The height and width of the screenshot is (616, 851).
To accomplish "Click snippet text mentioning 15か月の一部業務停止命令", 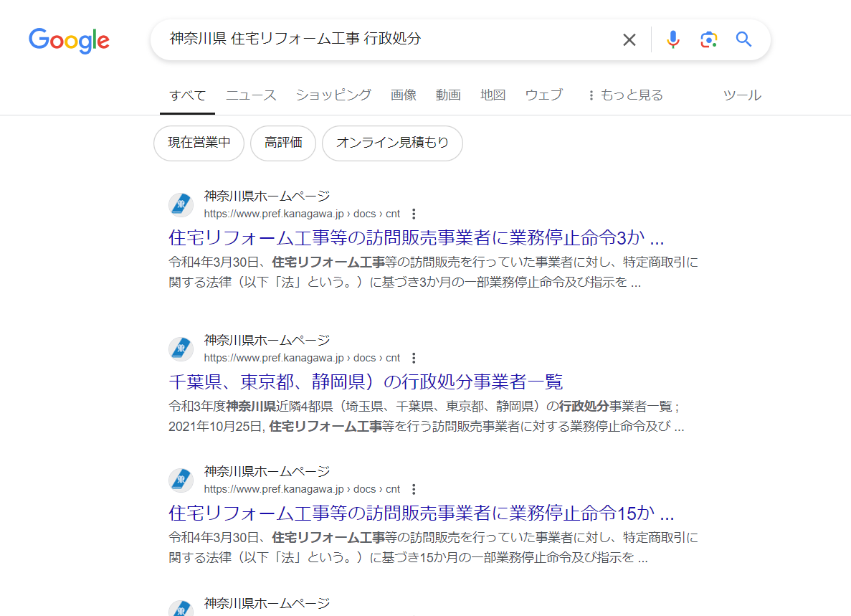I will pos(433,548).
